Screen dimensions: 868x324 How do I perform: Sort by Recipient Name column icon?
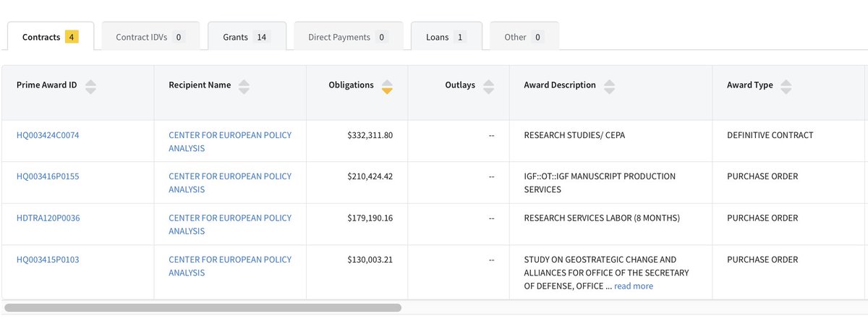click(244, 87)
